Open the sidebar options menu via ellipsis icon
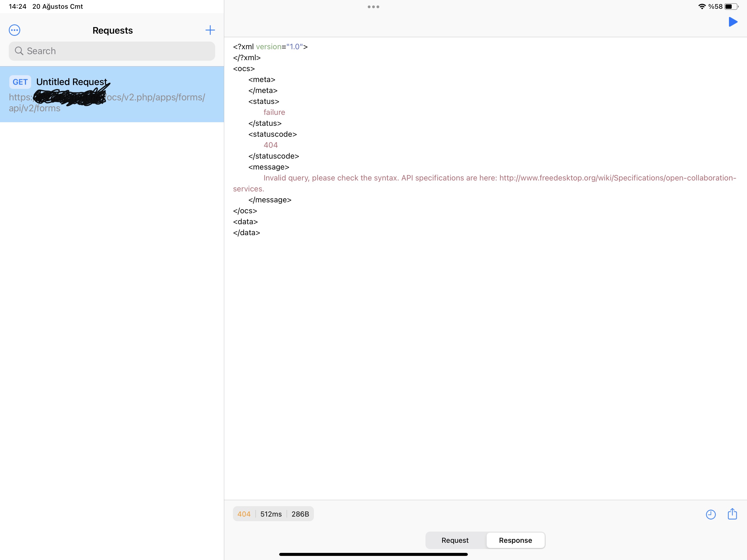The image size is (747, 560). (14, 30)
